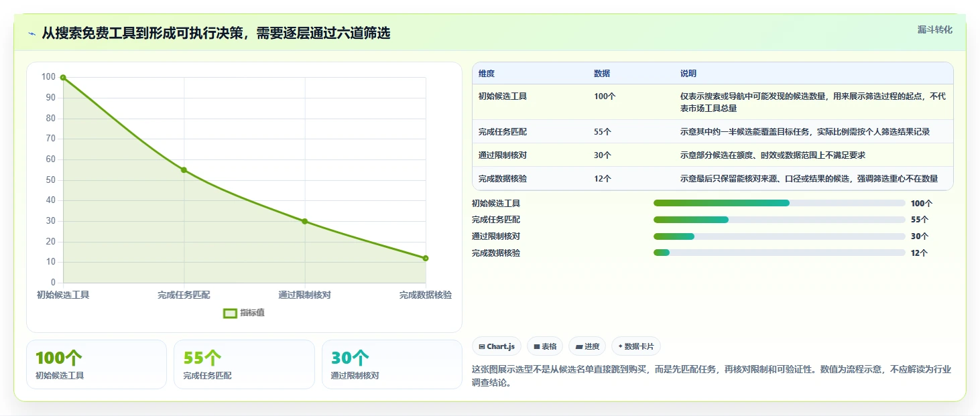Click the 通过限制核对 data point at 30
This screenshot has width=980, height=416.
pyautogui.click(x=304, y=221)
